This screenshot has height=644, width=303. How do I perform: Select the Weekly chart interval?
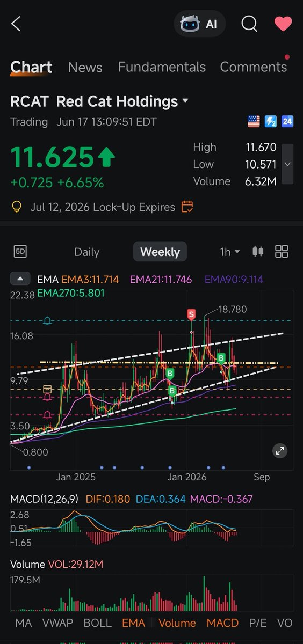pos(160,252)
